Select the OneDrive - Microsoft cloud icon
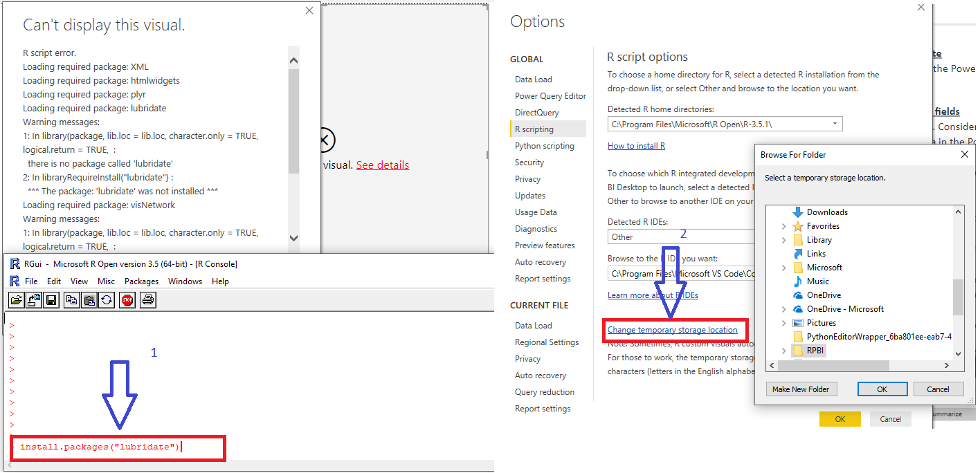980x473 pixels. (798, 309)
